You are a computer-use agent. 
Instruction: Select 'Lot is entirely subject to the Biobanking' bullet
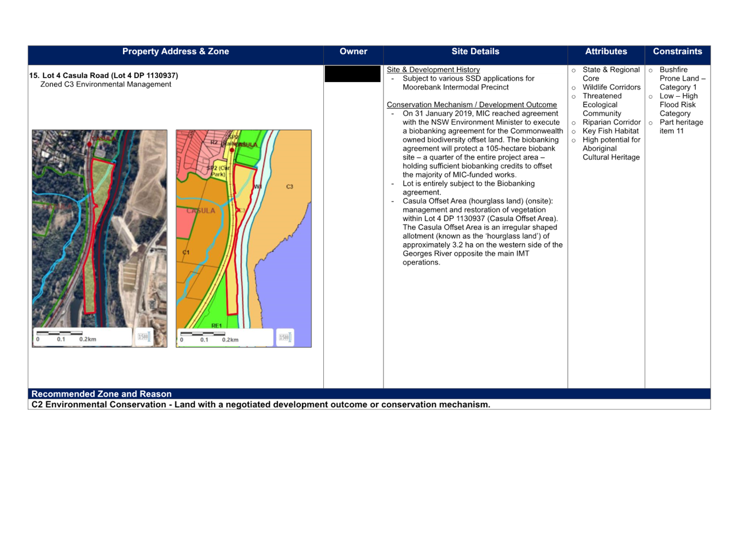[468, 188]
